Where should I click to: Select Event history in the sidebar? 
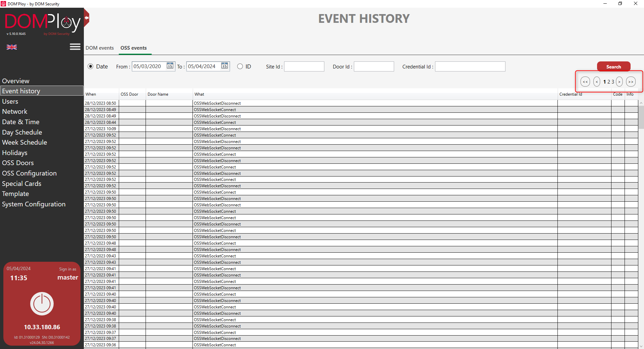click(x=42, y=91)
